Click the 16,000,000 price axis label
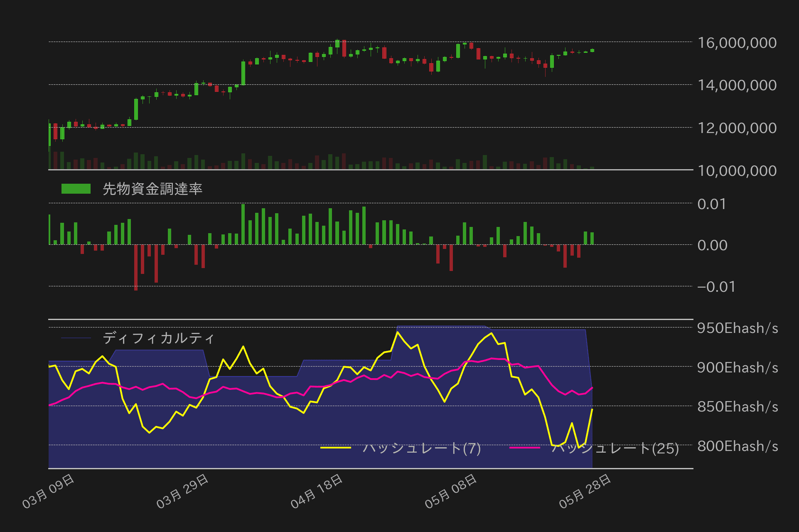This screenshot has width=799, height=532. [737, 43]
